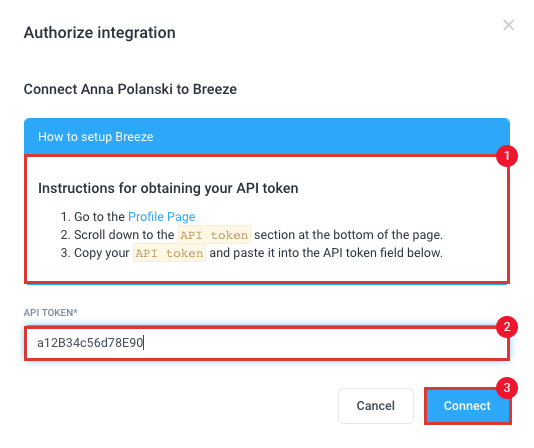This screenshot has height=448, width=534.
Task: Open the Profile Page link
Action: pos(161,217)
